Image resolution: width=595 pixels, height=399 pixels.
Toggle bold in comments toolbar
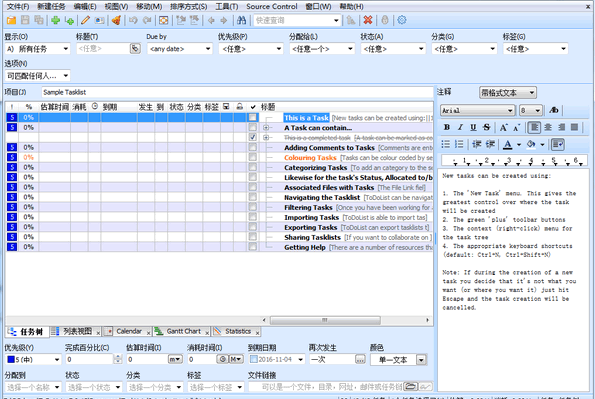pyautogui.click(x=447, y=128)
